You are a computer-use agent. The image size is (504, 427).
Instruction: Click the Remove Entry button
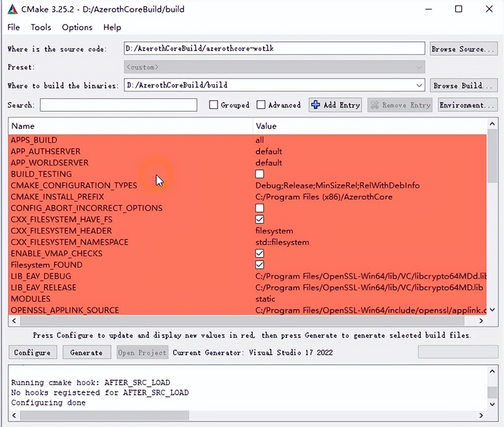(x=400, y=105)
